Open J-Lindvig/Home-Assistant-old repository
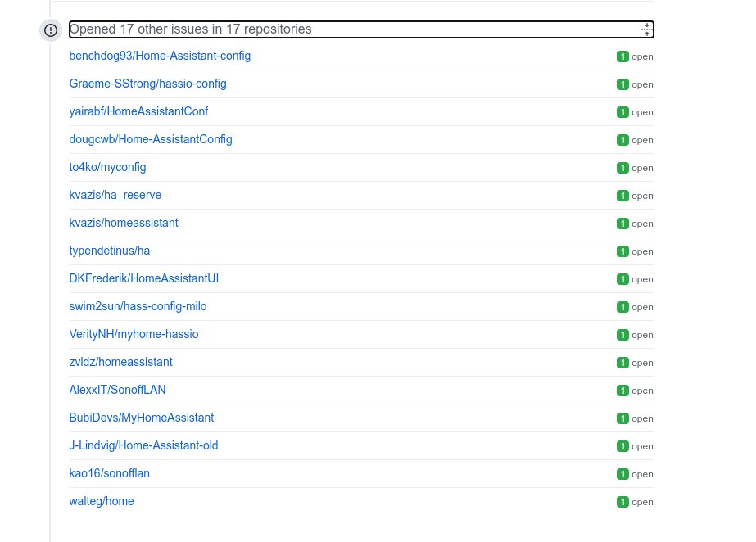Screen dimensions: 756x542 [143, 445]
